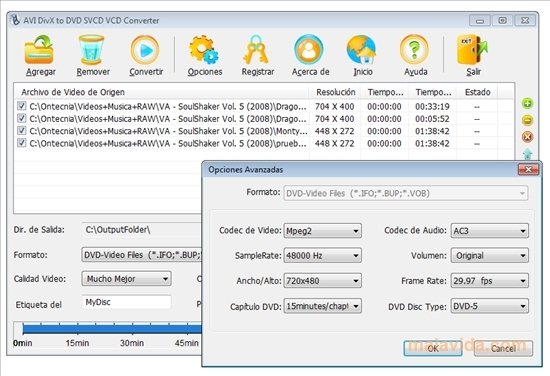Open the Frame Rate 29.97 fps dropdown
550x376 pixels.
click(490, 281)
